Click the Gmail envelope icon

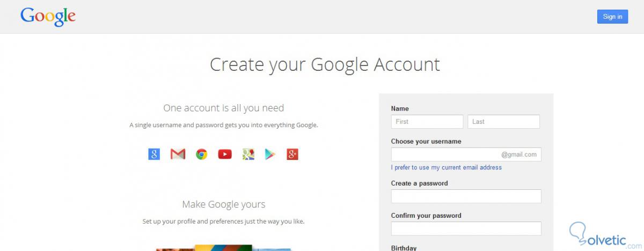tap(178, 154)
